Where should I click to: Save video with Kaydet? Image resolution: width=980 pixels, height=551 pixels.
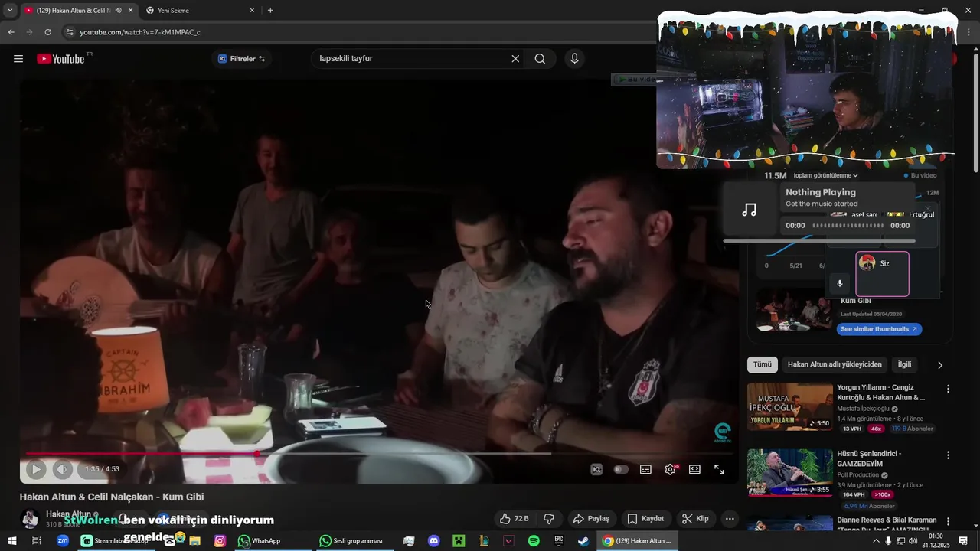pos(645,519)
